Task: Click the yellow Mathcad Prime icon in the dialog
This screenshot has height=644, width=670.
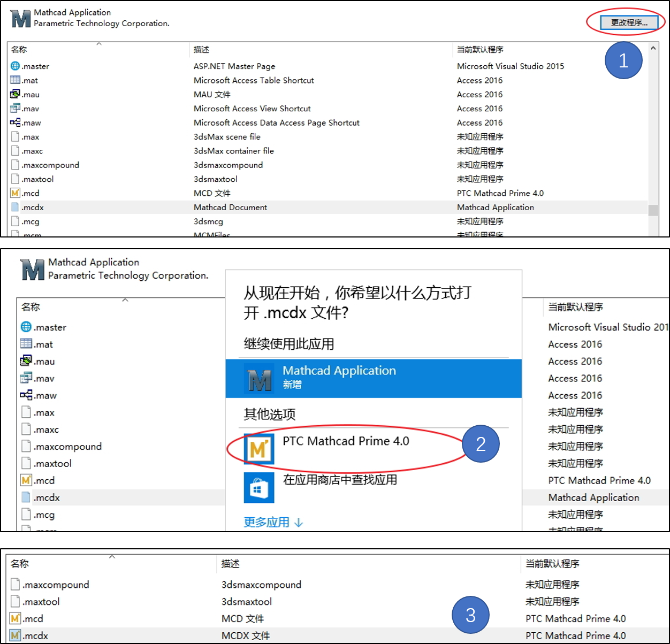Action: tap(259, 449)
